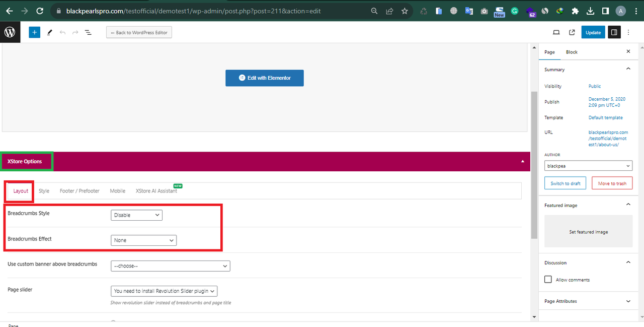Viewport: 644px width, 327px height.
Task: Enable the Allow comments checkbox
Action: tap(548, 280)
